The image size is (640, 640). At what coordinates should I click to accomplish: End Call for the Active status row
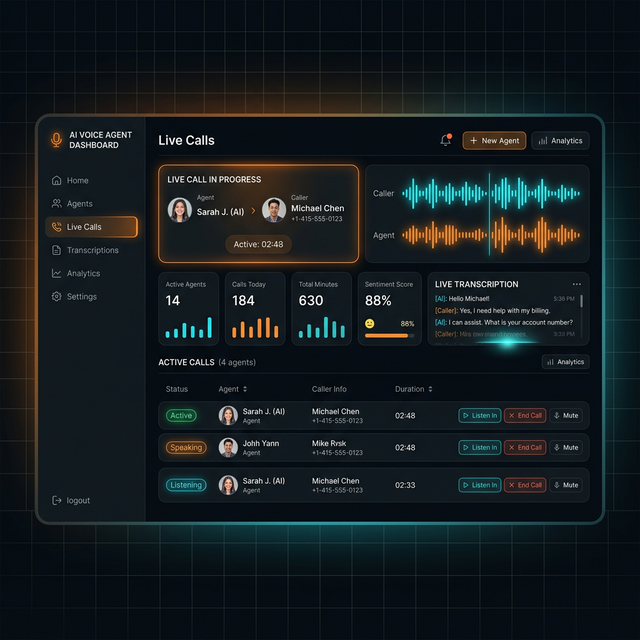[525, 416]
